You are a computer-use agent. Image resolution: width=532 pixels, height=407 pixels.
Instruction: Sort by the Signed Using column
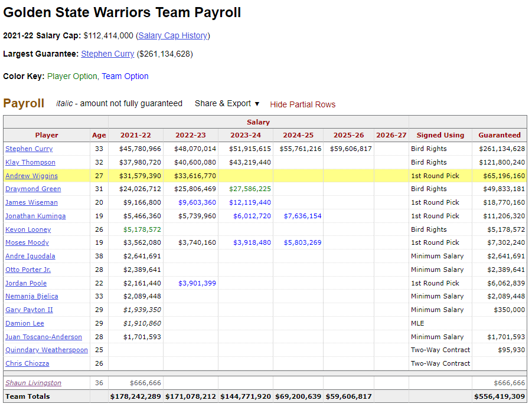click(x=440, y=135)
